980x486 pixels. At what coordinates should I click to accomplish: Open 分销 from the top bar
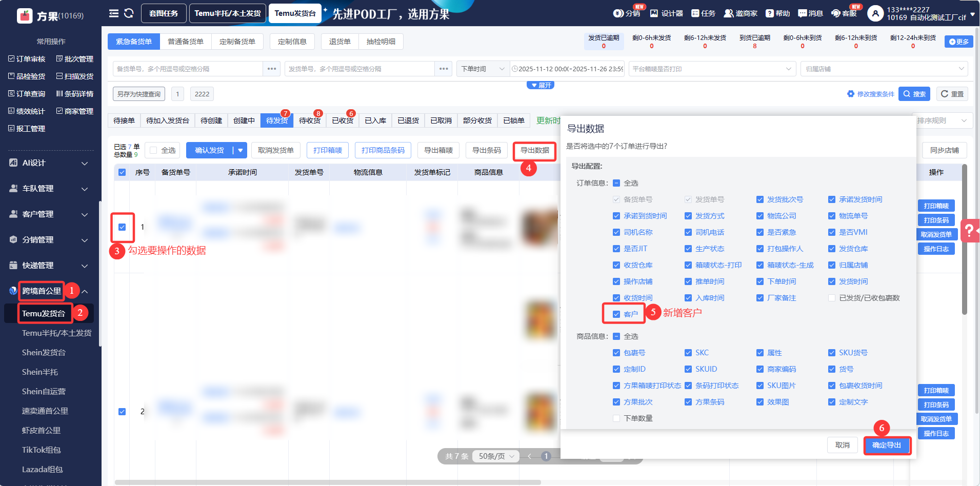point(627,13)
